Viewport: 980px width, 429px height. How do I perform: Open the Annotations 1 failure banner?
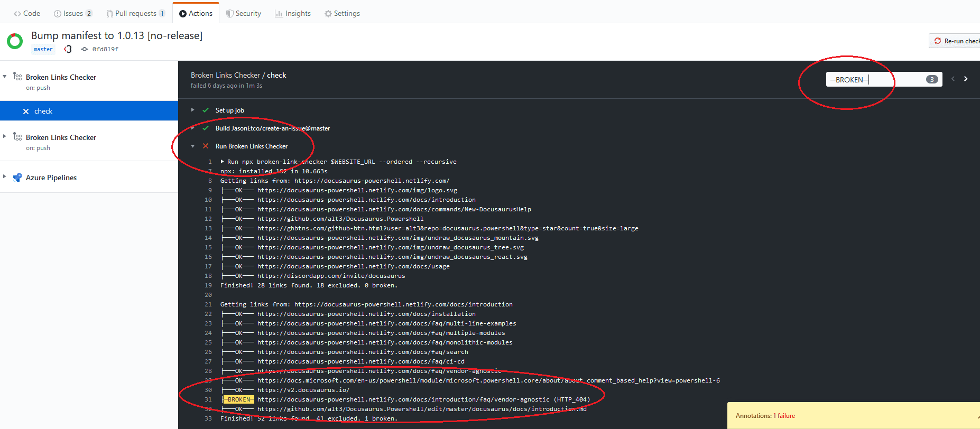pyautogui.click(x=765, y=416)
